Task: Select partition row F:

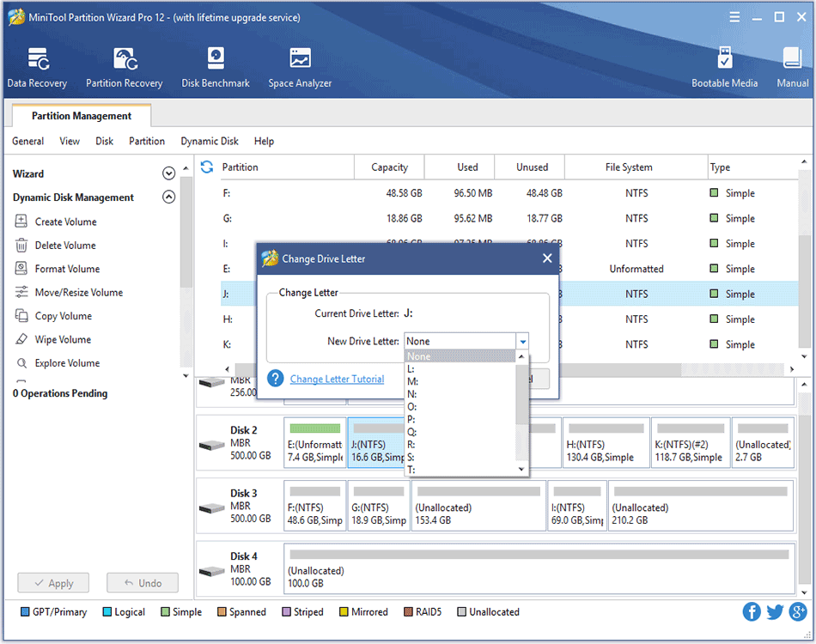Action: click(509, 193)
